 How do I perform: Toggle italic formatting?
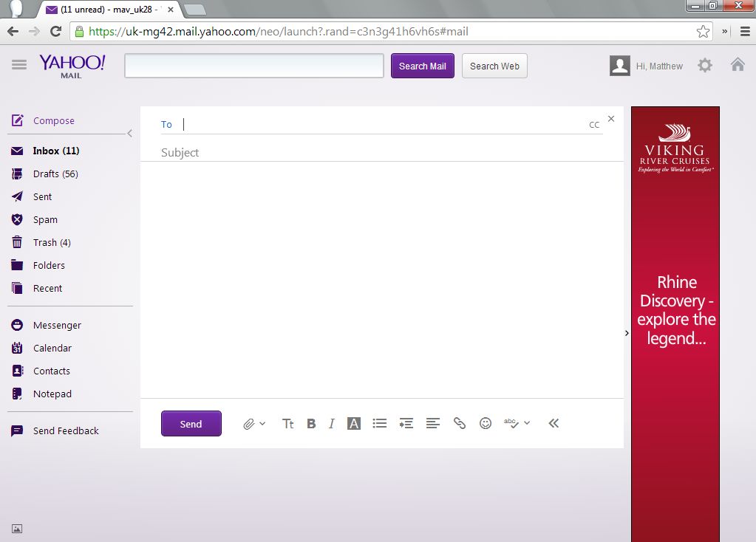point(332,423)
